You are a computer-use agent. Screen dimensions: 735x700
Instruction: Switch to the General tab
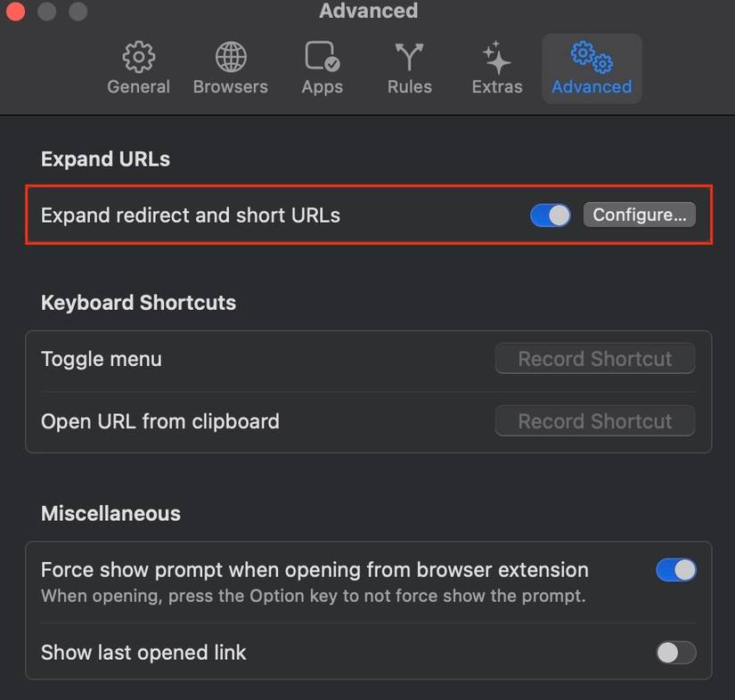[x=138, y=67]
